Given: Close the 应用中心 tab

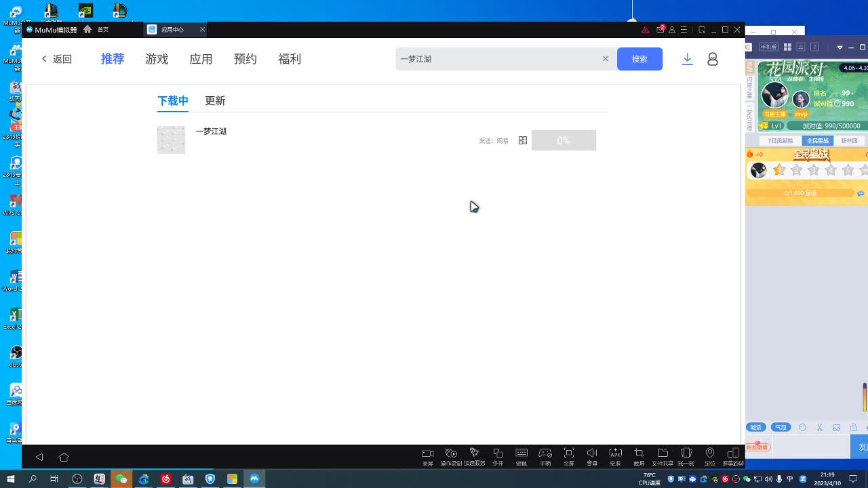Looking at the screenshot, I should pyautogui.click(x=202, y=30).
